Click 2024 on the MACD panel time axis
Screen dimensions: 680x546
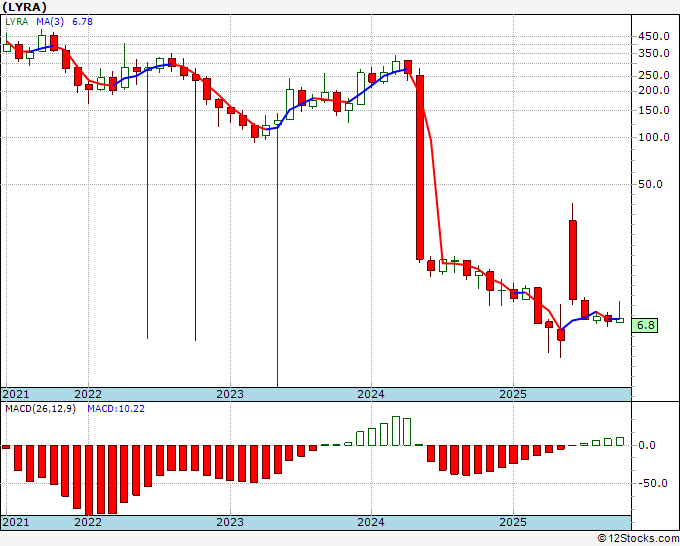click(371, 522)
